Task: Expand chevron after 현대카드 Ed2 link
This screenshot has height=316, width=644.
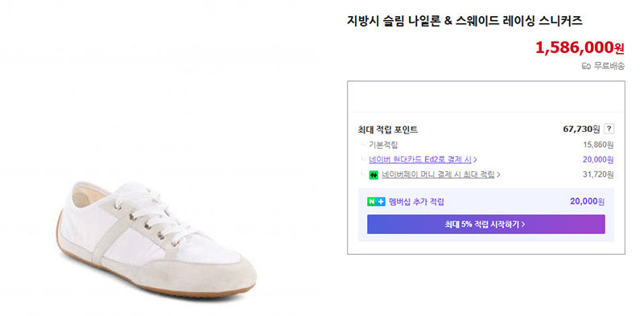Action: click(475, 160)
